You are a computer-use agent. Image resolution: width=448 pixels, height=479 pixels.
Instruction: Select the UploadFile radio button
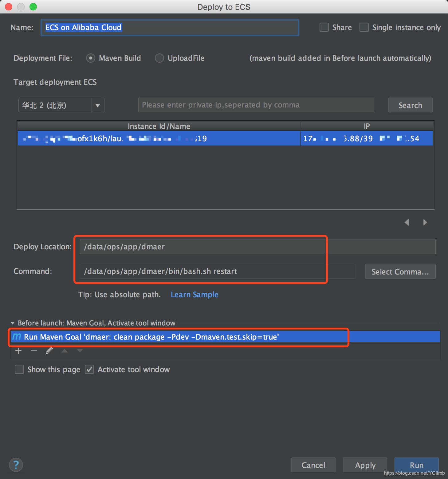pyautogui.click(x=159, y=58)
